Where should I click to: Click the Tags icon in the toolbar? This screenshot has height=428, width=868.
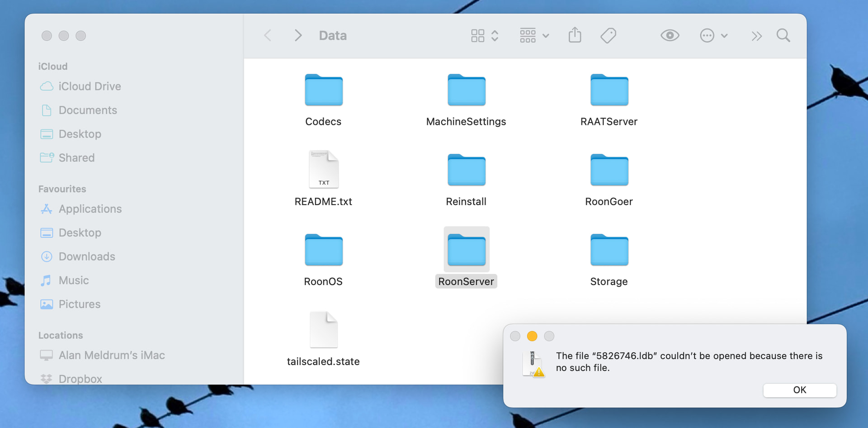(608, 35)
